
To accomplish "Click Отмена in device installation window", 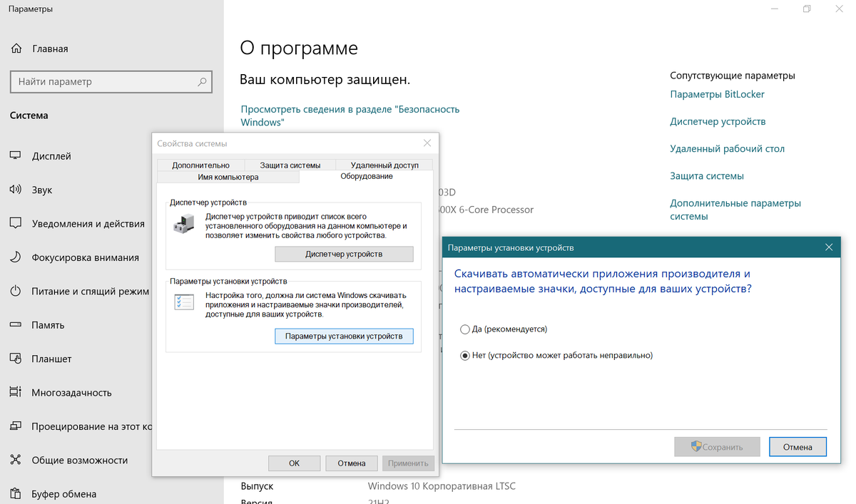I will [x=798, y=447].
